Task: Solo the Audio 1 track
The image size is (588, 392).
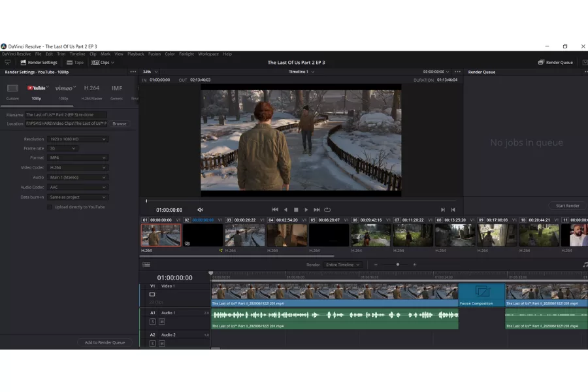Action: tap(152, 321)
